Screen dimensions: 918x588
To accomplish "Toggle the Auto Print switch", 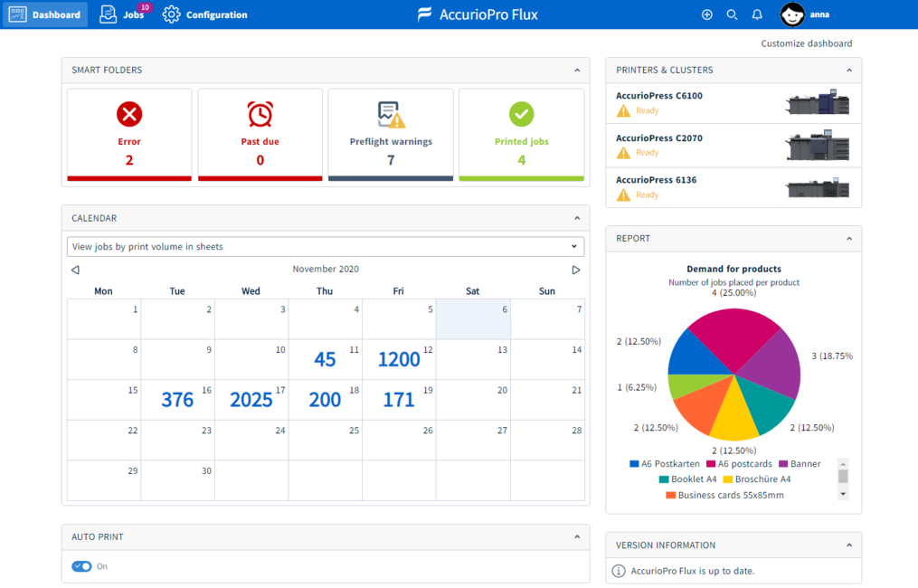I will click(81, 566).
